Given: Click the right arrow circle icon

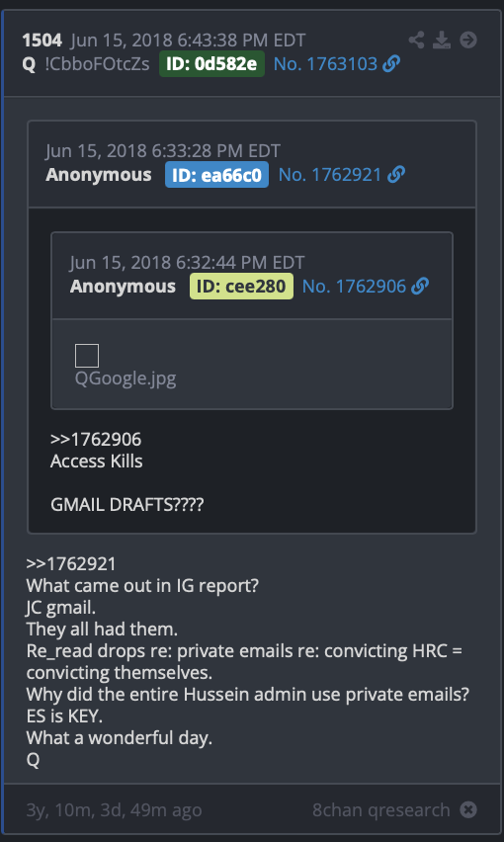Looking at the screenshot, I should [x=468, y=40].
